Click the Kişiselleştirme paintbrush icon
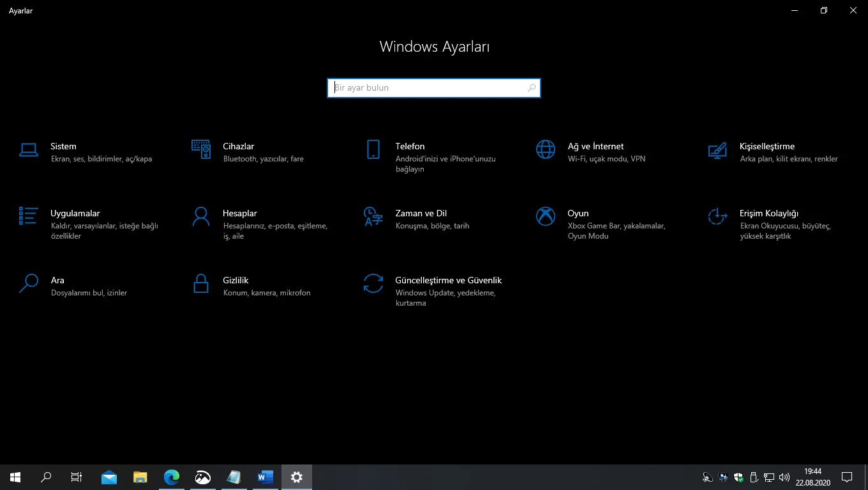Image resolution: width=868 pixels, height=490 pixels. pos(717,150)
